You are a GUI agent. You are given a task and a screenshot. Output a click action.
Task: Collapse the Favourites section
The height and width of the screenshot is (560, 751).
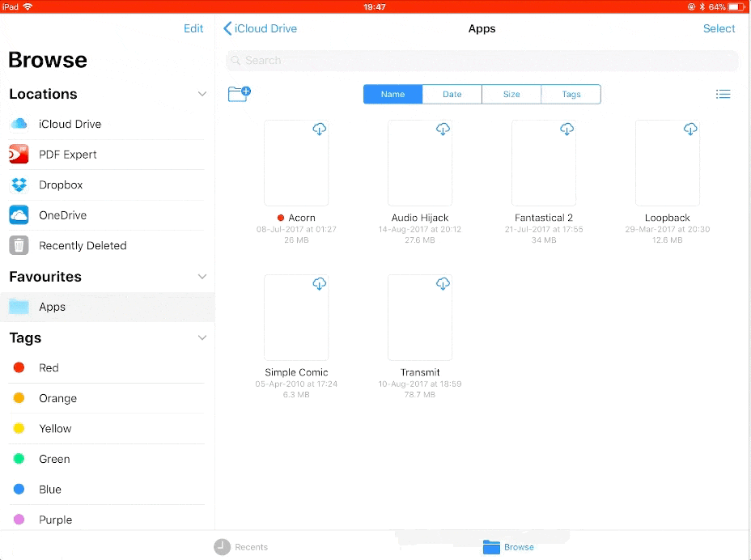point(202,277)
